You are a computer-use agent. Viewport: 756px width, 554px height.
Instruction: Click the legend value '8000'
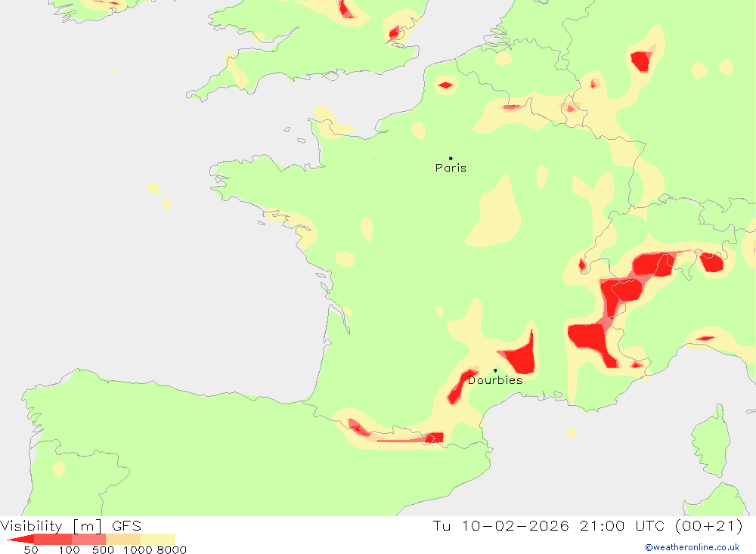pyautogui.click(x=172, y=550)
